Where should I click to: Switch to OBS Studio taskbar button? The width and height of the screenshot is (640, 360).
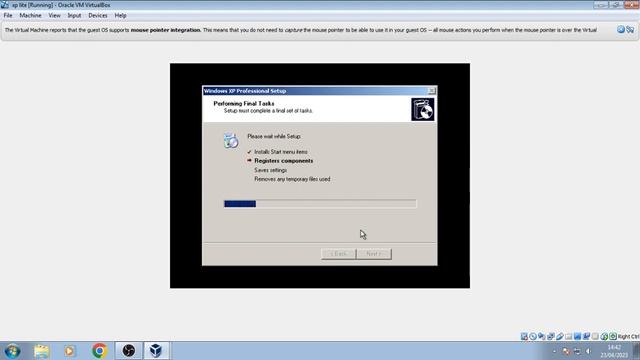point(129,351)
